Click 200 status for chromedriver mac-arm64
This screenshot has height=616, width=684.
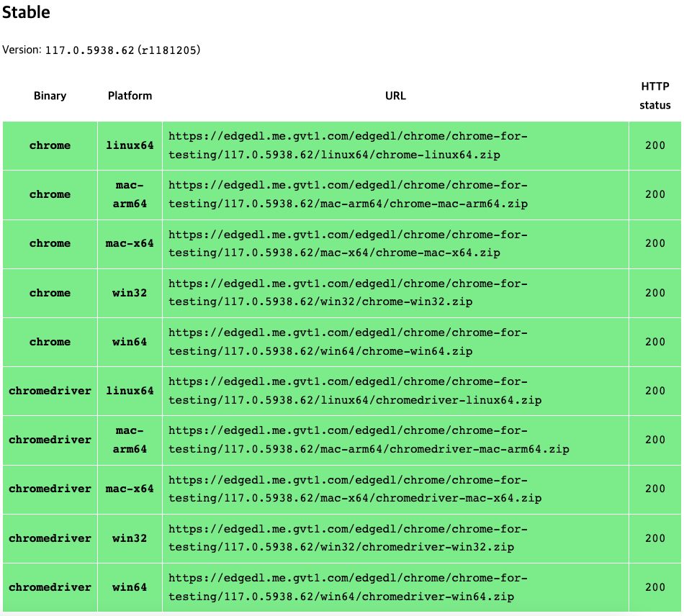[655, 440]
